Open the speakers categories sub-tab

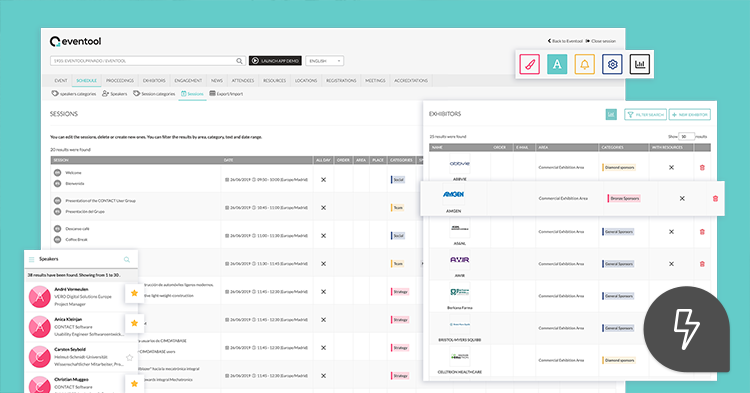click(74, 94)
